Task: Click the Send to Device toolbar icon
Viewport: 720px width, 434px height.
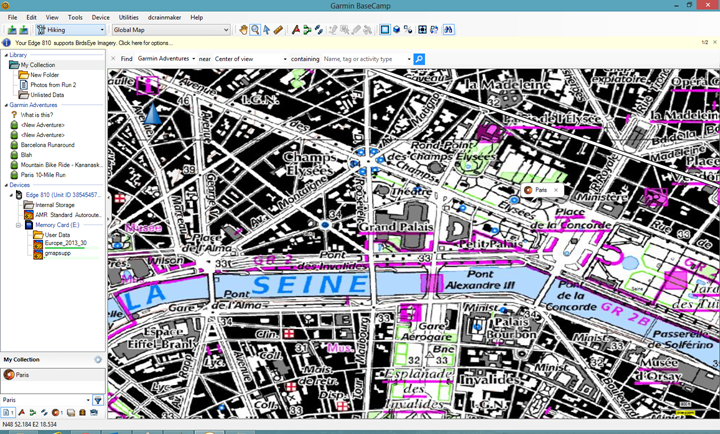Action: [x=12, y=30]
